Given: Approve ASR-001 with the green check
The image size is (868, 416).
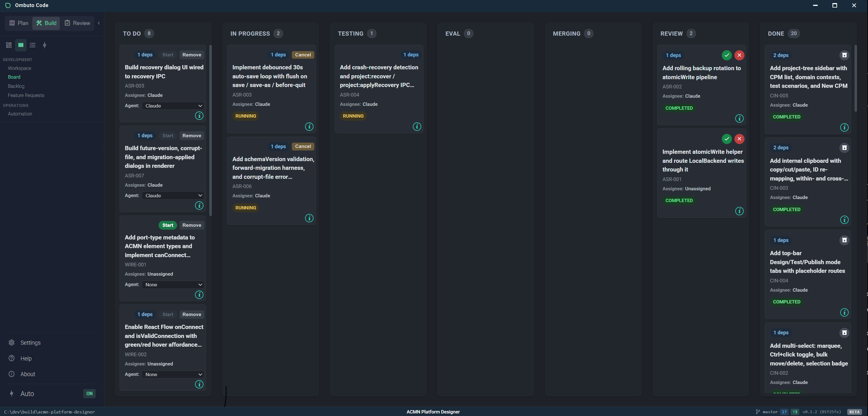Looking at the screenshot, I should point(727,139).
